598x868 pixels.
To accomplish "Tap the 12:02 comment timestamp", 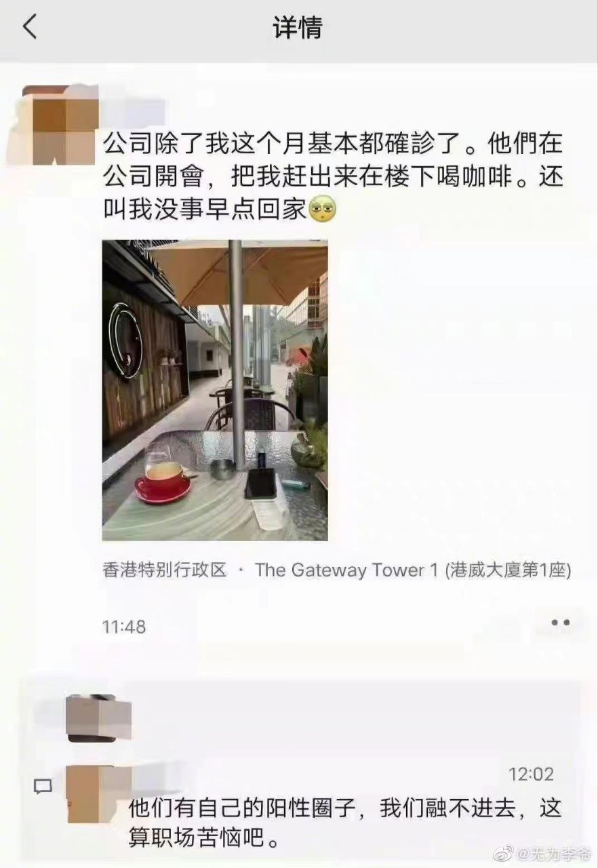I will [531, 774].
